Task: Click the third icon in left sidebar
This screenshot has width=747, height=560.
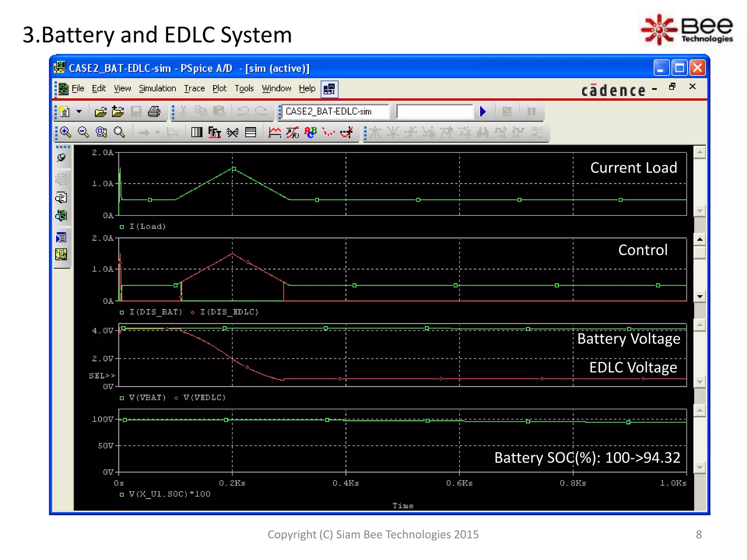Action: 61,198
